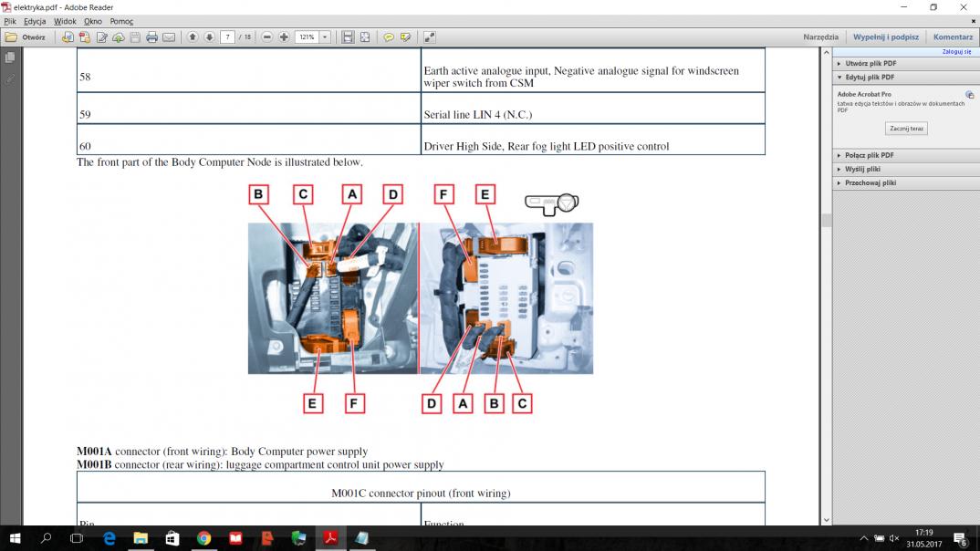This screenshot has height=551, width=980.
Task: Click the pin number 60 cell
Action: [x=249, y=140]
